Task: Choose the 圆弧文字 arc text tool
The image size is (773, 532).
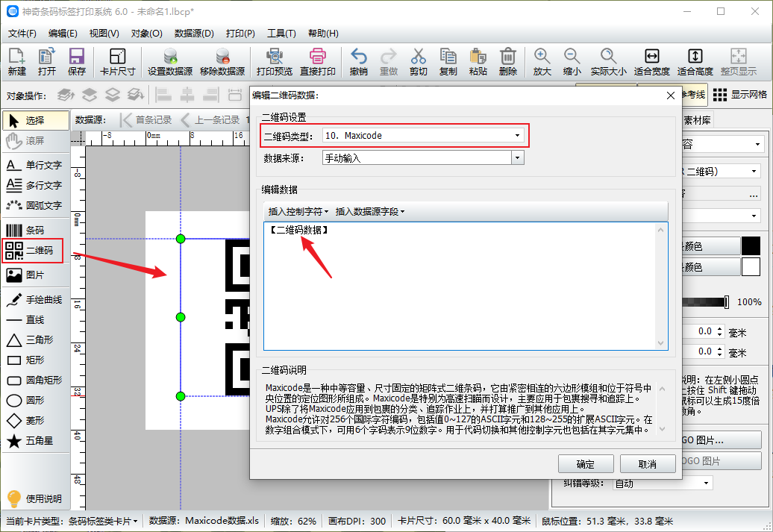Action: [x=36, y=205]
